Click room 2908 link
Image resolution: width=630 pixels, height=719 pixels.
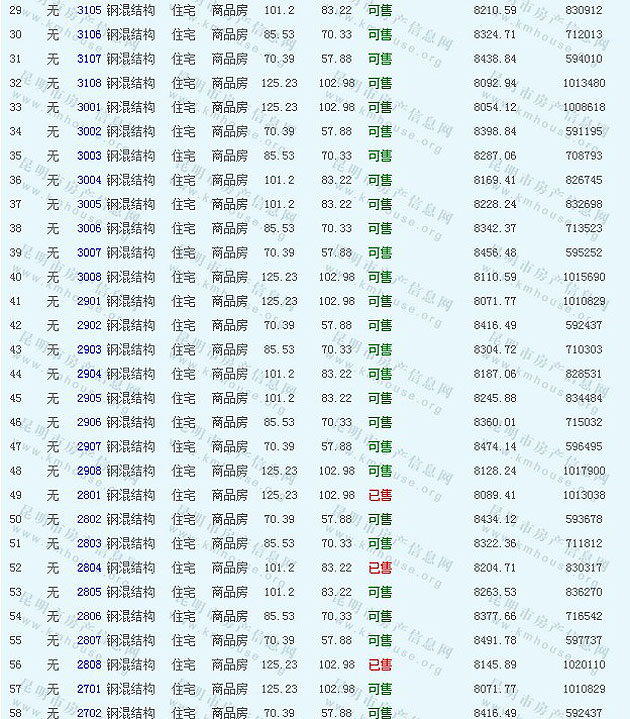coord(89,471)
